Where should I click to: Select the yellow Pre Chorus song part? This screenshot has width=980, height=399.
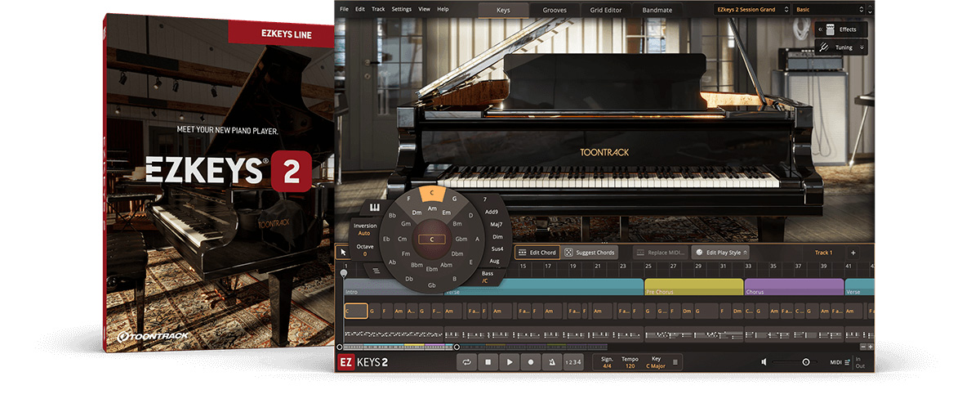tap(693, 289)
